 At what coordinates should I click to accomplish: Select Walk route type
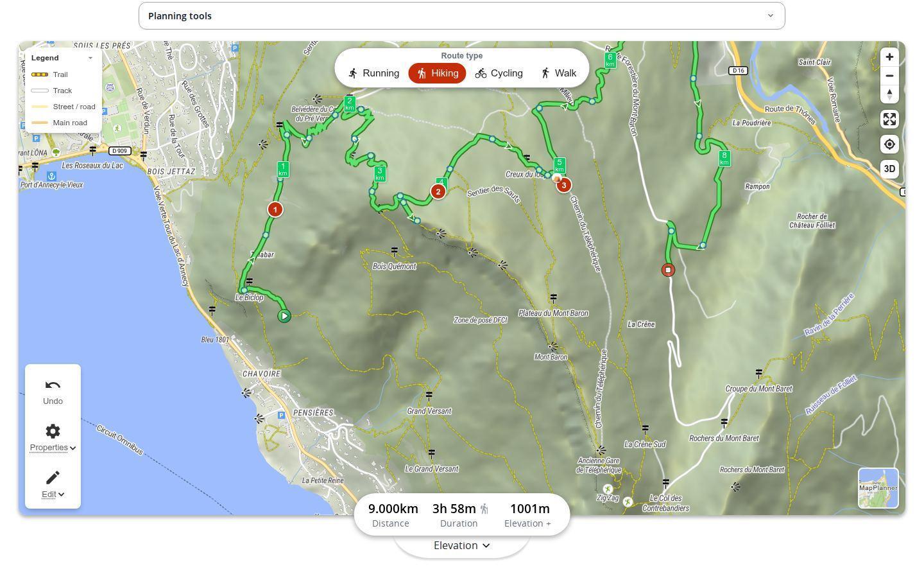click(558, 73)
